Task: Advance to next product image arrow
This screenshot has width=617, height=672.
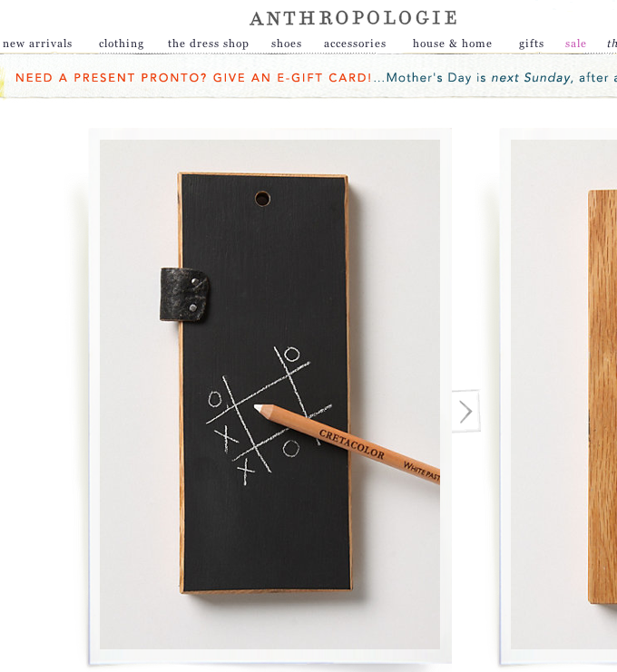Action: (x=466, y=412)
